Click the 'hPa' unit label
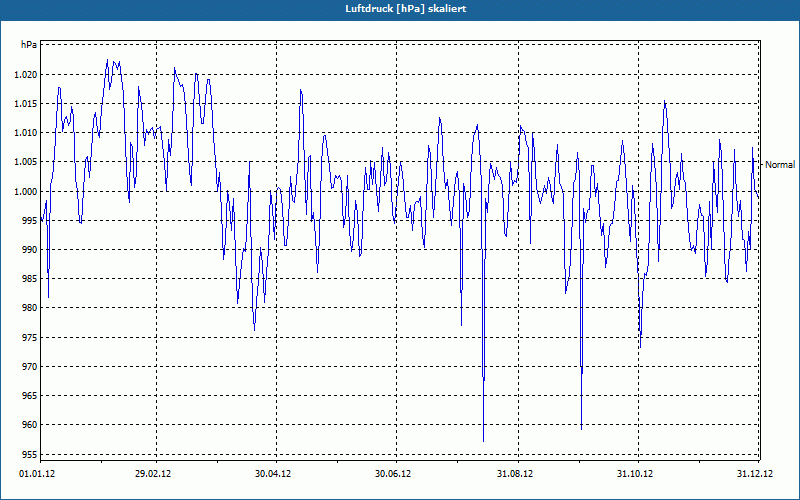 (x=29, y=45)
